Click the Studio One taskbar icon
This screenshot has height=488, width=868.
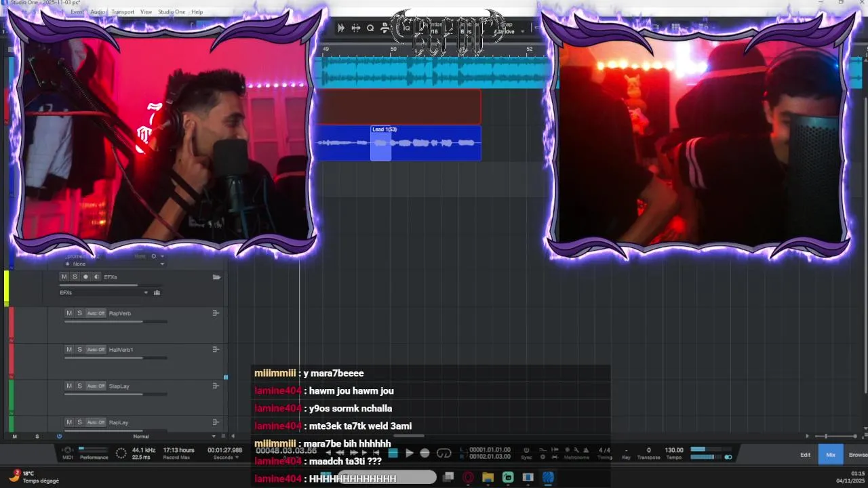click(548, 478)
